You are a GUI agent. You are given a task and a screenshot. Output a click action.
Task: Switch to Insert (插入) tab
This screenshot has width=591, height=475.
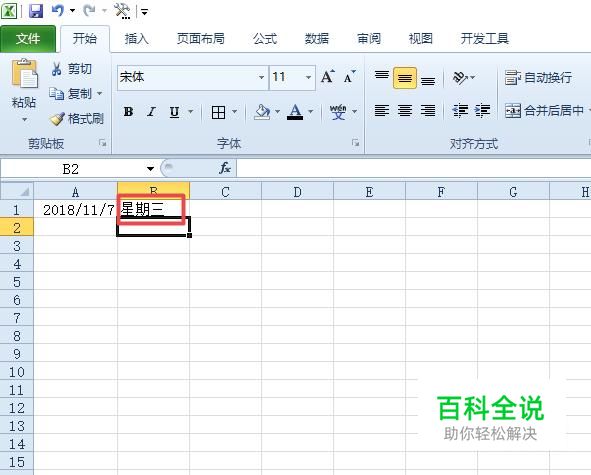(x=136, y=38)
